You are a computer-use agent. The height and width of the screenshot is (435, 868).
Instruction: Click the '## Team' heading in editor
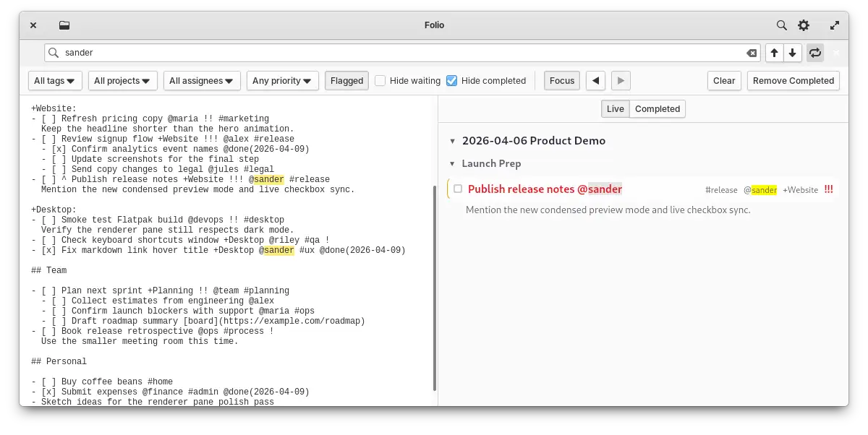point(48,270)
